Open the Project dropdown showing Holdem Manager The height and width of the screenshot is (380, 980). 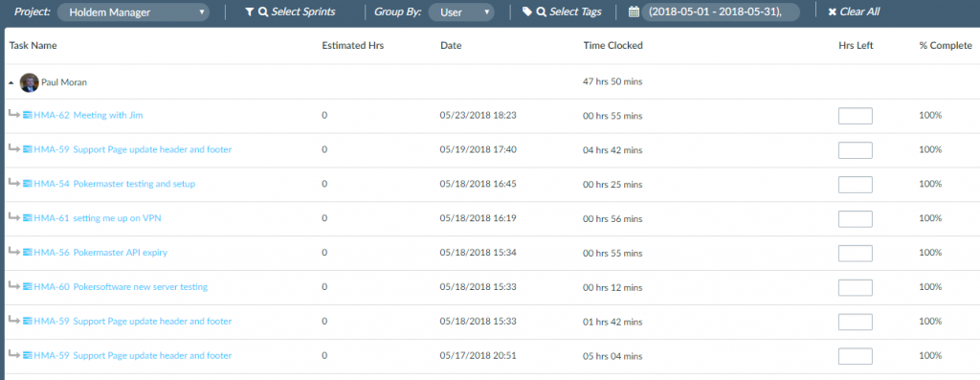[x=133, y=11]
